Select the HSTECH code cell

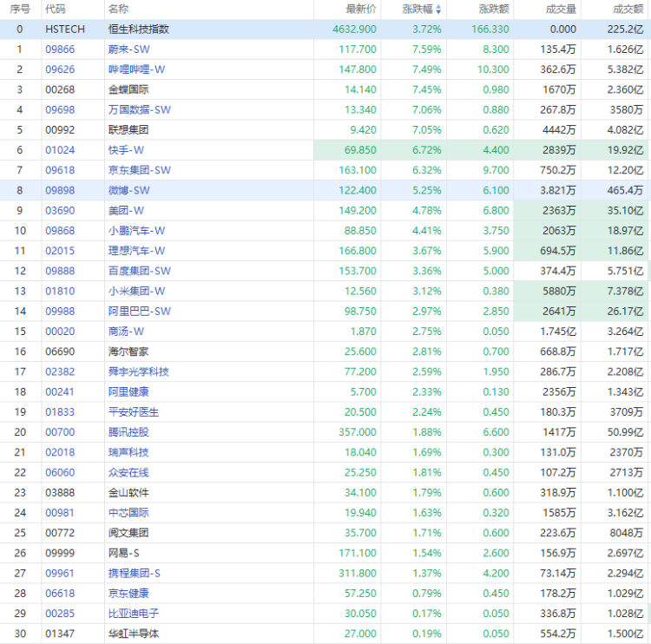click(65, 29)
